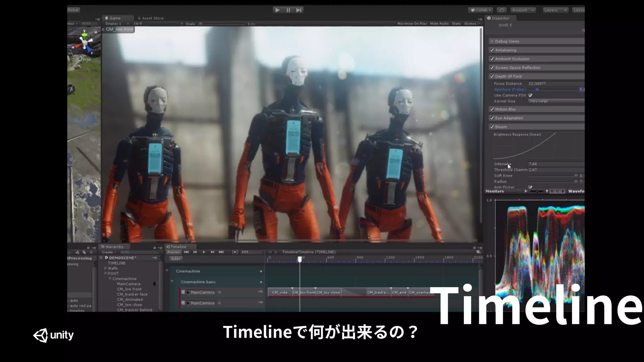Toggle Anti Flicker checkbox

(x=530, y=187)
